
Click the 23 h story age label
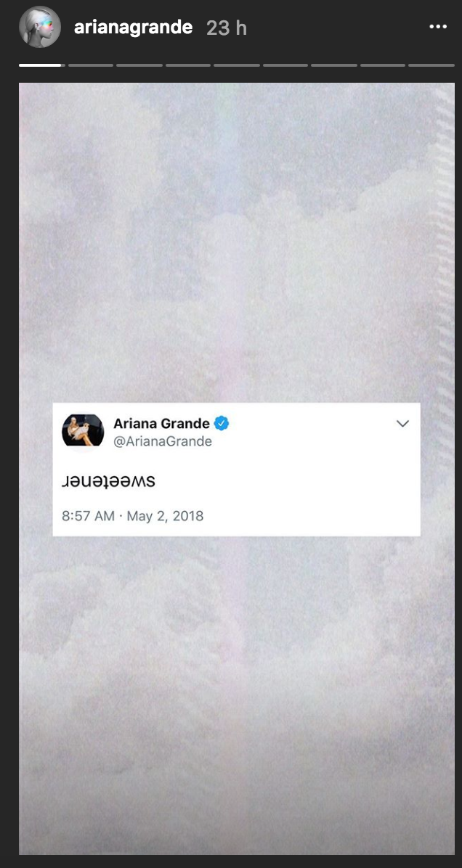pyautogui.click(x=227, y=28)
